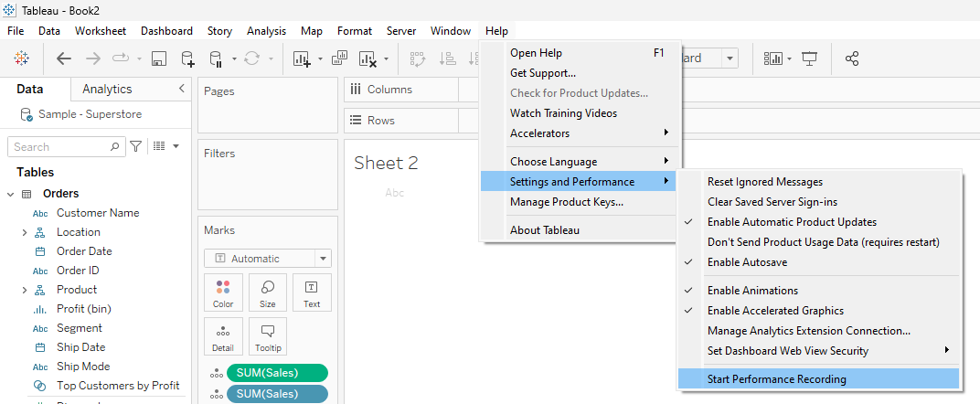Click the Save workbook toolbar icon

point(159,58)
